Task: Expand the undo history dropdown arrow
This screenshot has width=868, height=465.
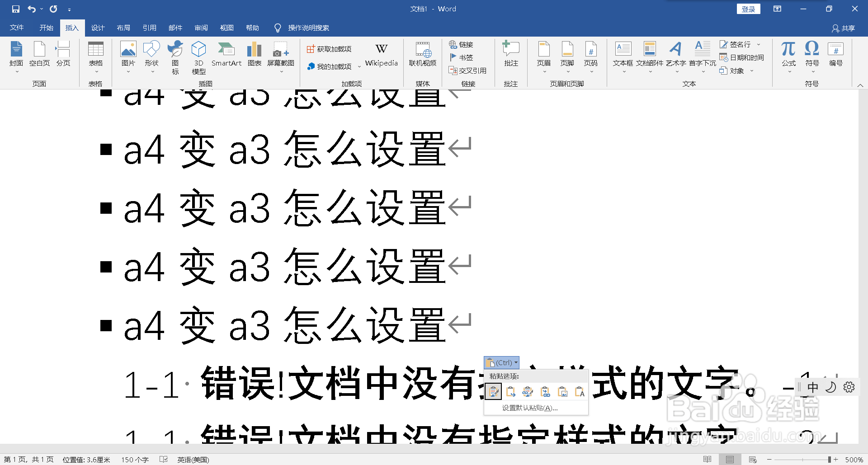Action: (42, 9)
